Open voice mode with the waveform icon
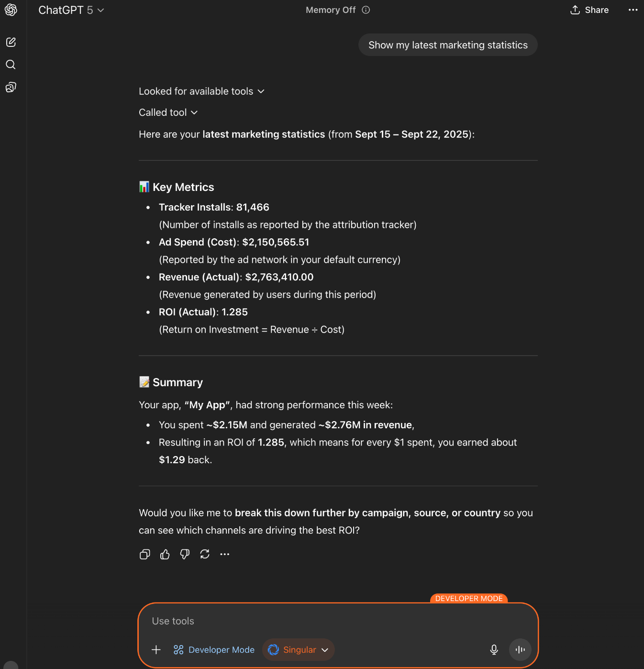This screenshot has height=669, width=644. [x=520, y=650]
